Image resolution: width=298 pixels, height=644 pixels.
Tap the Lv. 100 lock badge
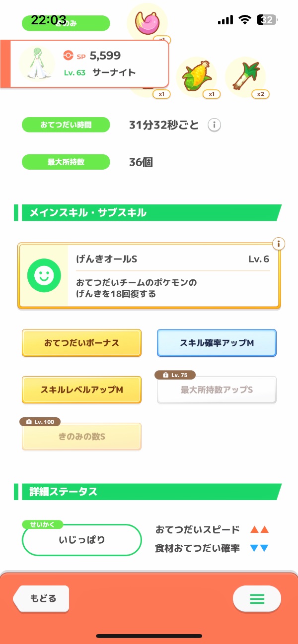pos(40,422)
